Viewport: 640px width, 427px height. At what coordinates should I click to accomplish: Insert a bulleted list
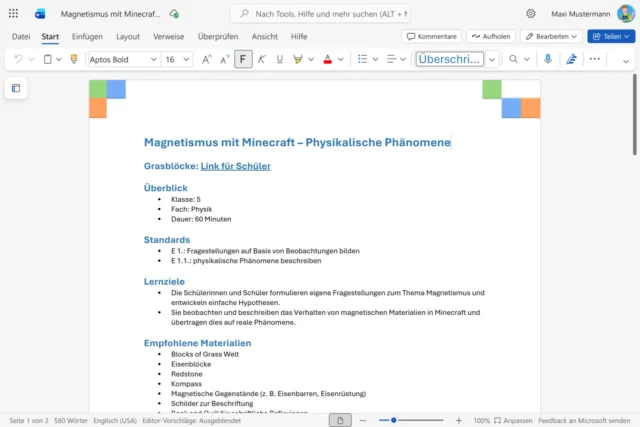[362, 60]
